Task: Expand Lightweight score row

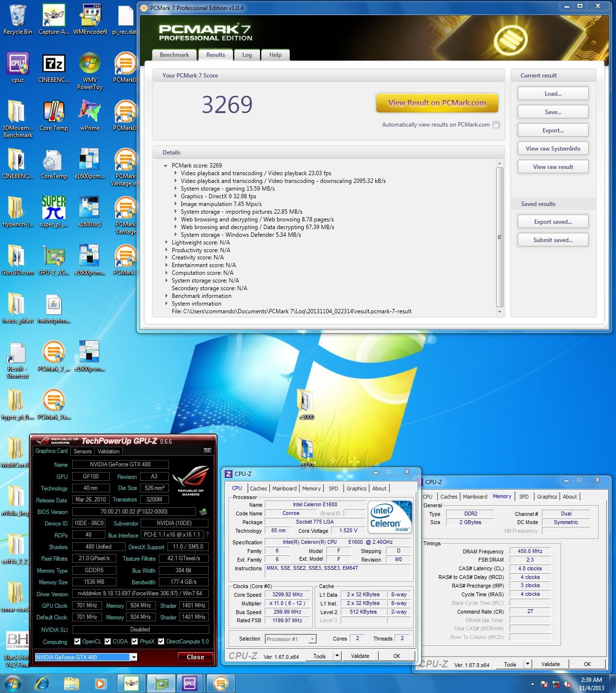Action: pos(167,243)
